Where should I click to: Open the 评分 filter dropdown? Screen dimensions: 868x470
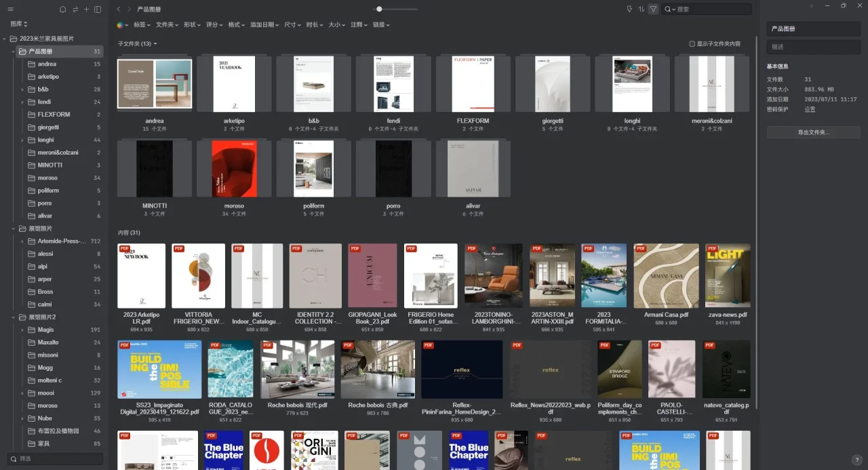(x=214, y=25)
